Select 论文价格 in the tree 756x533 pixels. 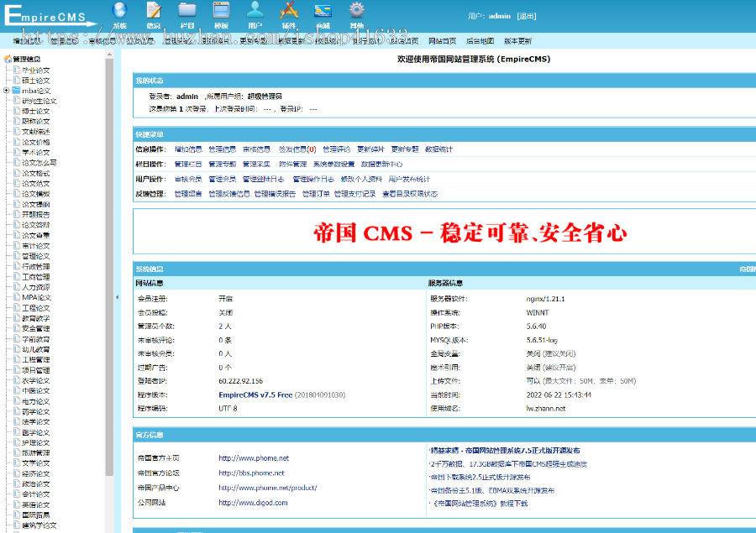[x=35, y=142]
